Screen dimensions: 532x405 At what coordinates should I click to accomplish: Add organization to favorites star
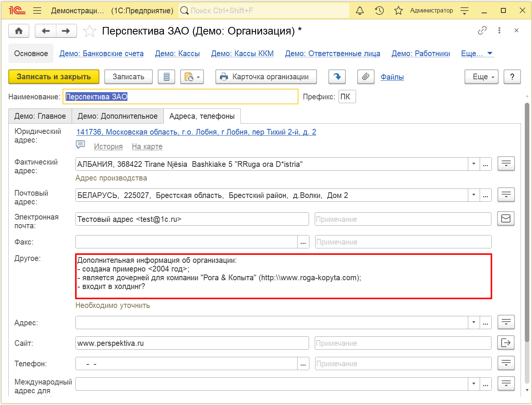pos(89,31)
